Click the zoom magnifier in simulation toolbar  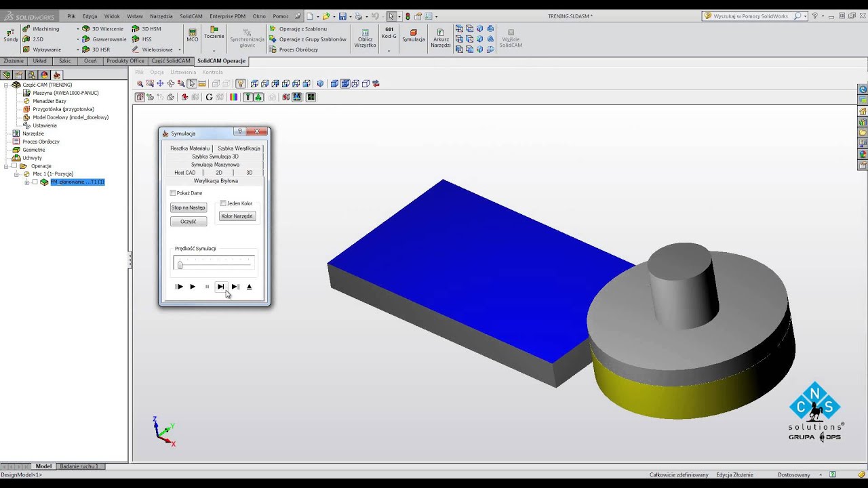pyautogui.click(x=140, y=84)
